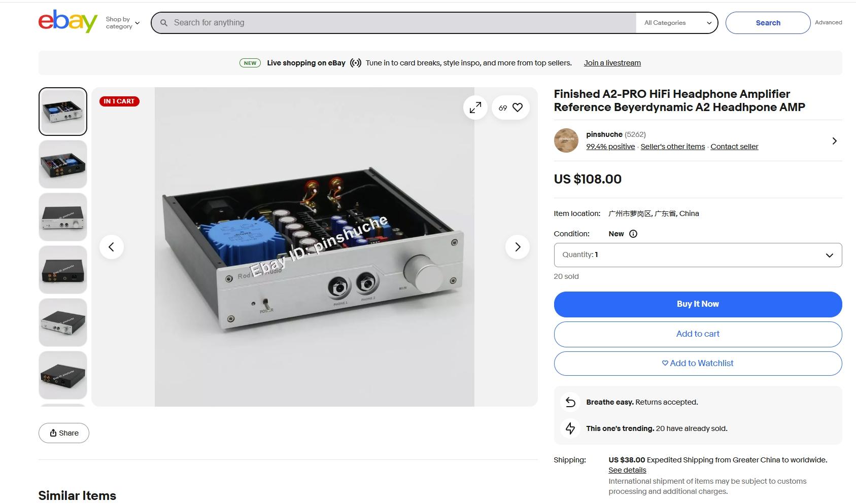This screenshot has height=504, width=856.
Task: Select the second product thumbnail
Action: click(x=63, y=164)
